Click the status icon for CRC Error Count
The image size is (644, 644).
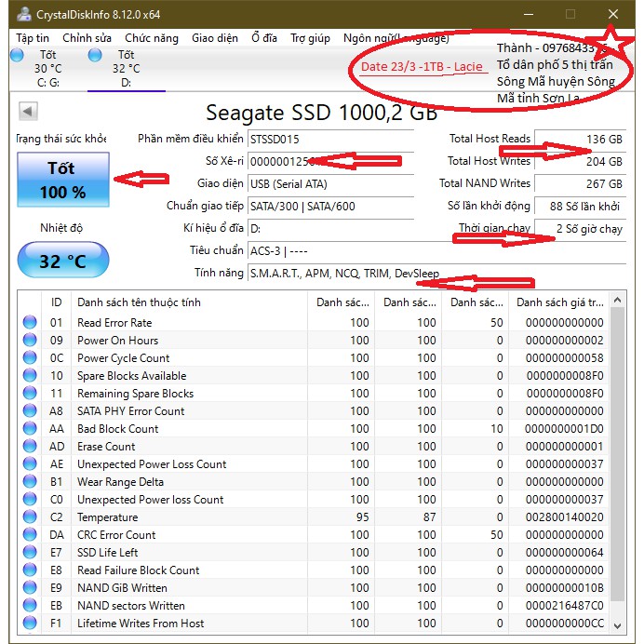pyautogui.click(x=30, y=534)
